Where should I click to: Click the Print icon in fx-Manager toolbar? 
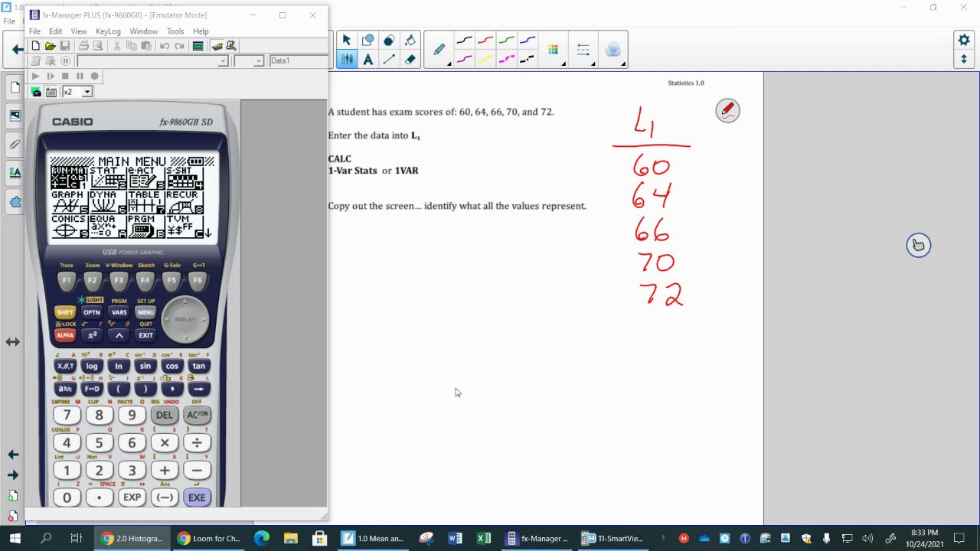[x=83, y=46]
